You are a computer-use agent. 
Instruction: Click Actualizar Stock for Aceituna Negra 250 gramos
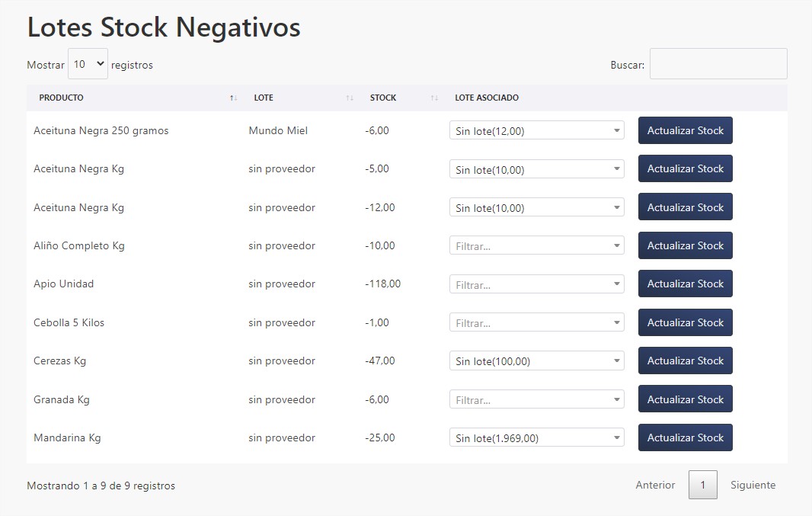click(x=685, y=130)
